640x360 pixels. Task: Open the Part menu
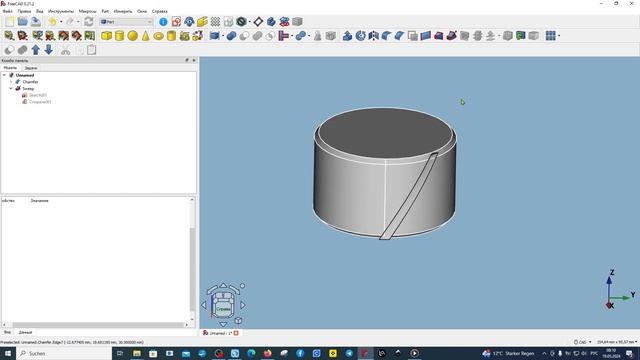(x=105, y=11)
